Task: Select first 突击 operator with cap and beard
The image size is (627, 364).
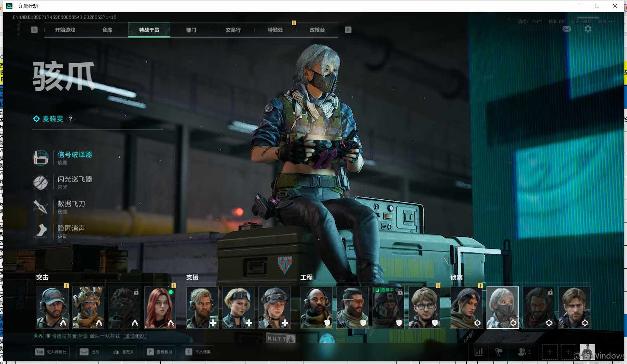Action: (x=52, y=307)
